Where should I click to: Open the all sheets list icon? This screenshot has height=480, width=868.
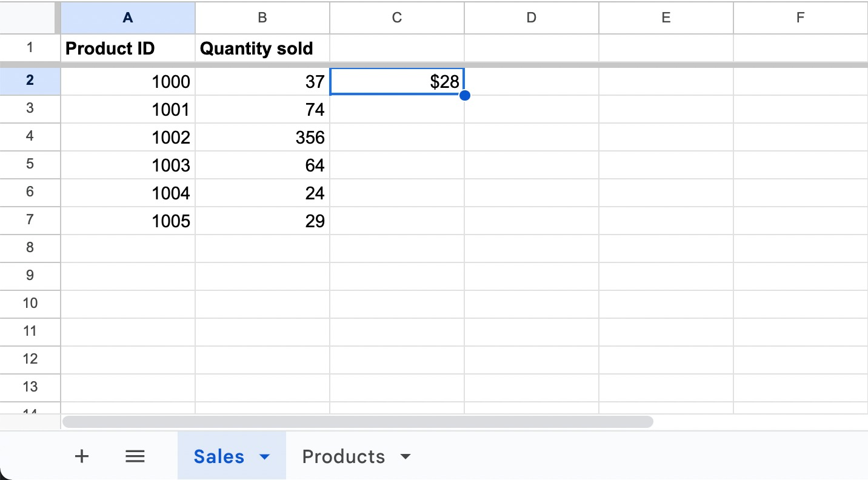point(135,456)
